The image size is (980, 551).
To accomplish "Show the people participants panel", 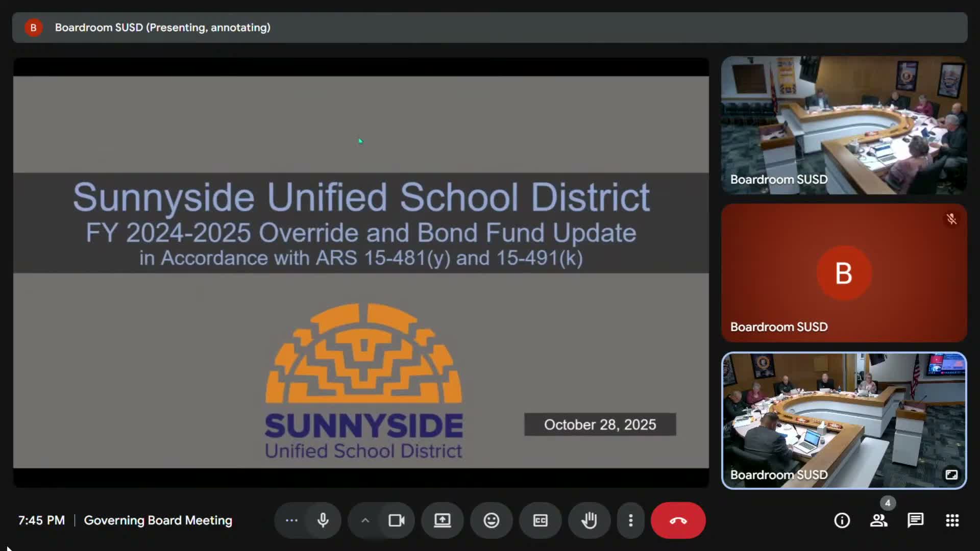I will point(878,520).
